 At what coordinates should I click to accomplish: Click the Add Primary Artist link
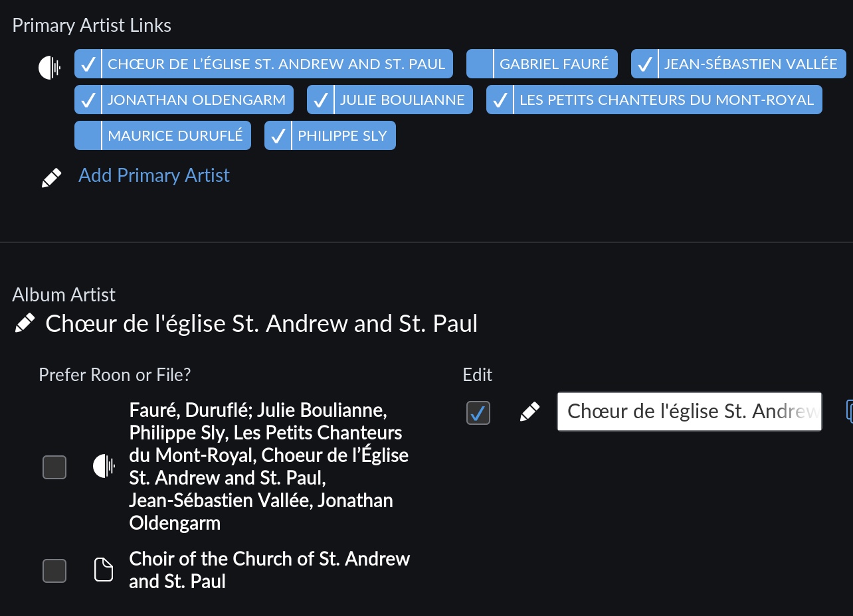click(154, 175)
